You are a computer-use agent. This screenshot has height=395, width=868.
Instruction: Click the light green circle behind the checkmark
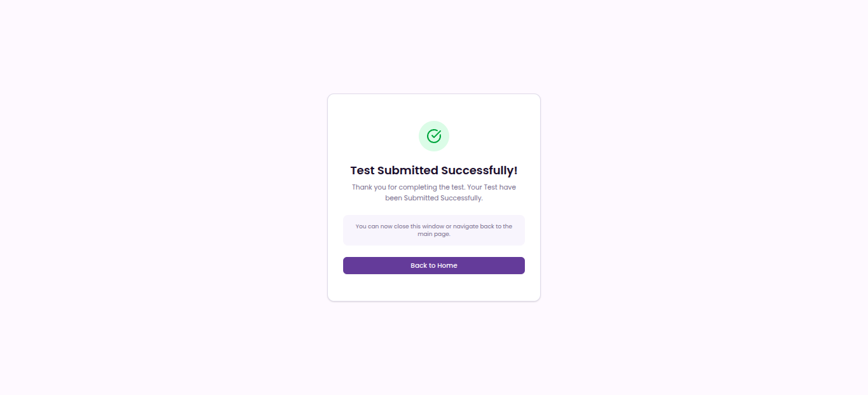[434, 136]
